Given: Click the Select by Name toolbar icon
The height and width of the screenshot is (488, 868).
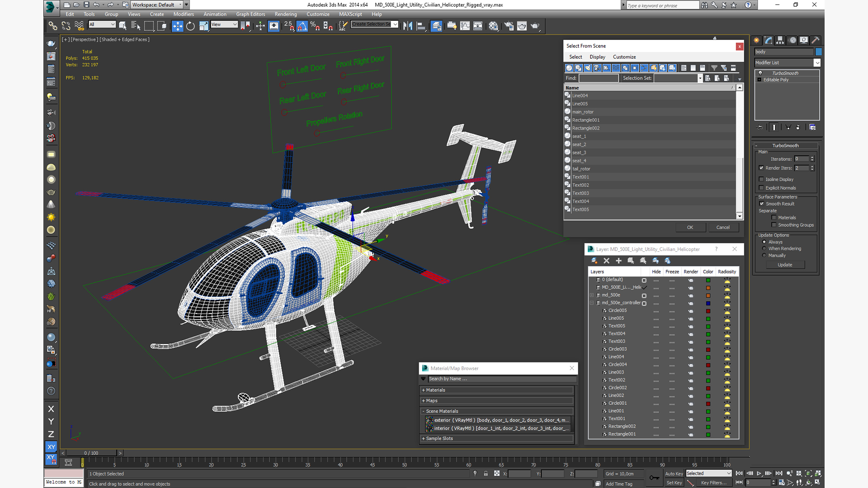Looking at the screenshot, I should pos(135,26).
